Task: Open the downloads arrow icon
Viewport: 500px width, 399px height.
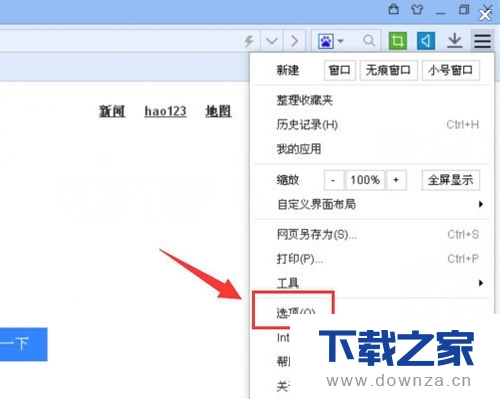Action: (x=454, y=41)
